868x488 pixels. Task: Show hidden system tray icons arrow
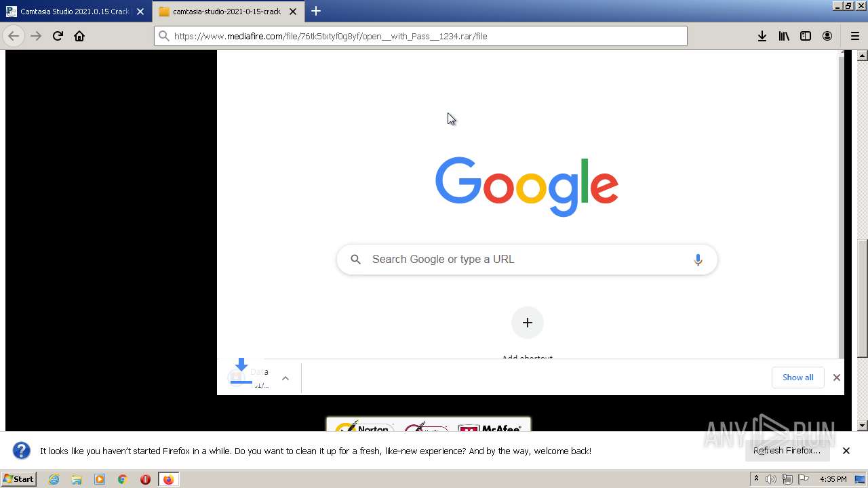(756, 479)
